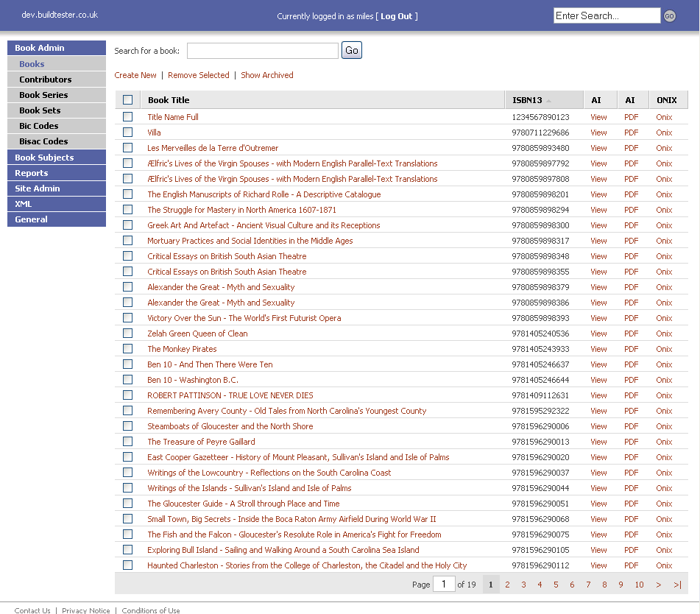Select Books in the sidebar
The height and width of the screenshot is (614, 700).
(57, 64)
